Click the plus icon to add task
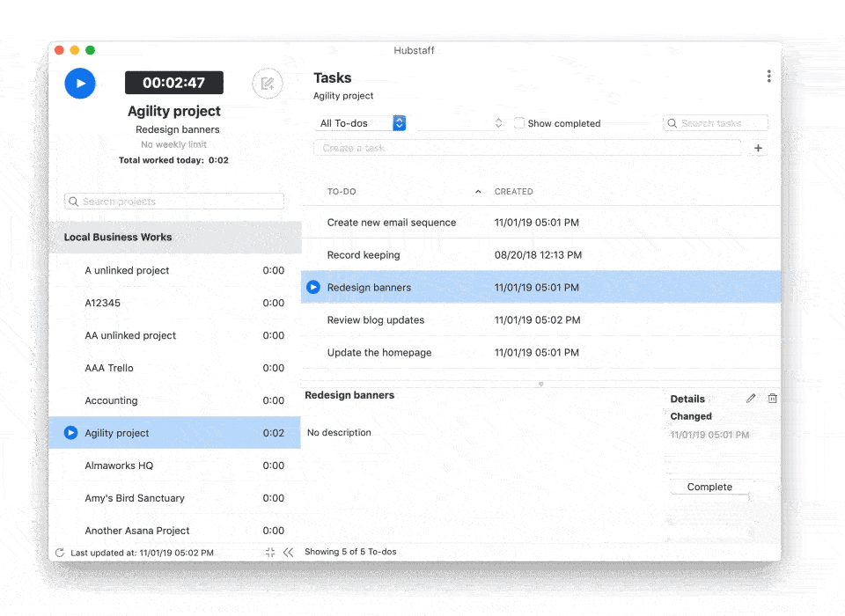 click(x=758, y=148)
